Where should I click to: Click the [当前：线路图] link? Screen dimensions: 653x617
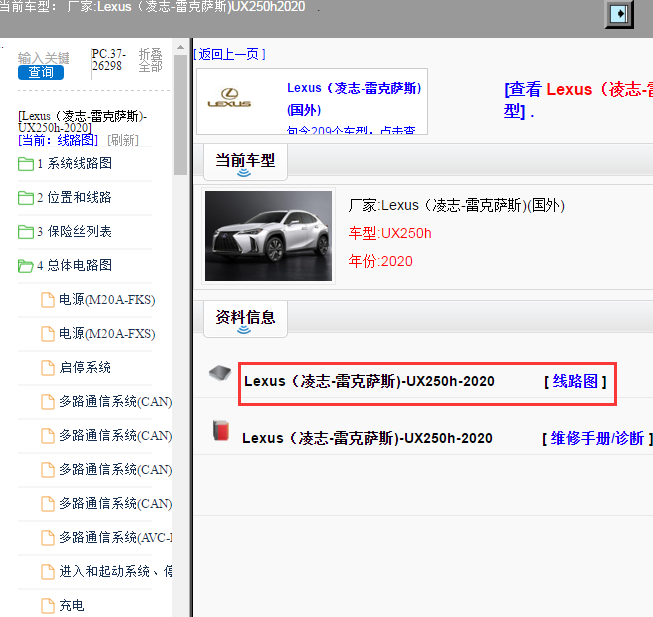[58, 140]
